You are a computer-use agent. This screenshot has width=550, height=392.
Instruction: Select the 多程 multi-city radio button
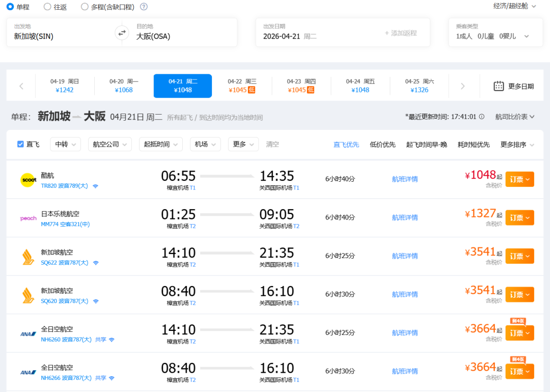85,7
